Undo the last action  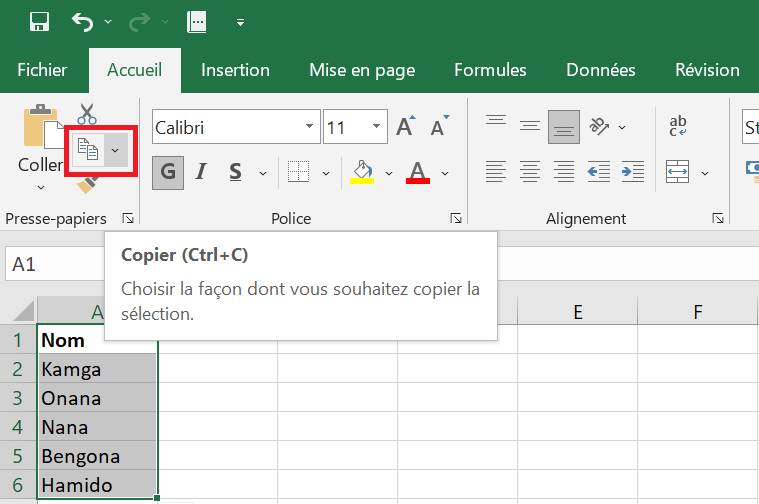(x=82, y=22)
